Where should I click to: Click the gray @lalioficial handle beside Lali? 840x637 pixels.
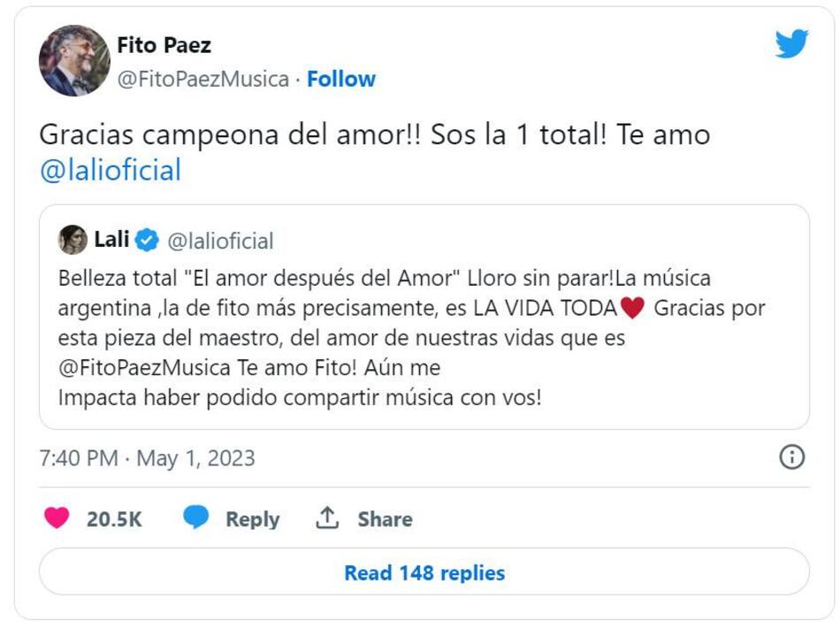pos(220,241)
